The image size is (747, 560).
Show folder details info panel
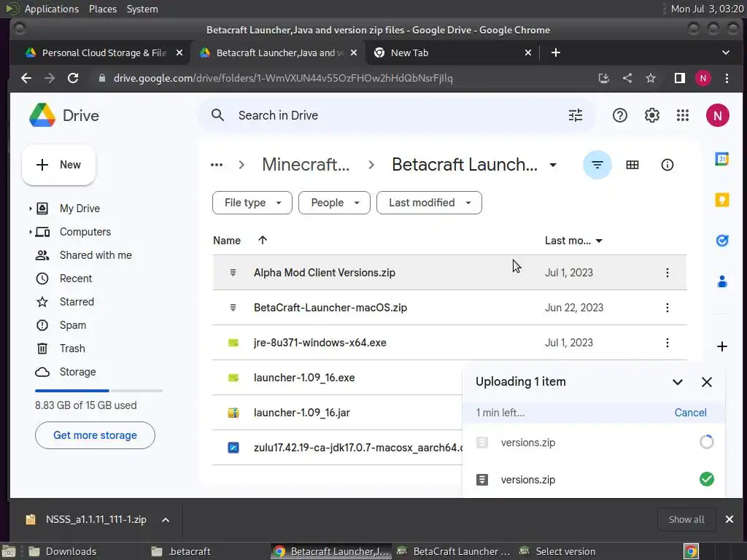pos(667,165)
